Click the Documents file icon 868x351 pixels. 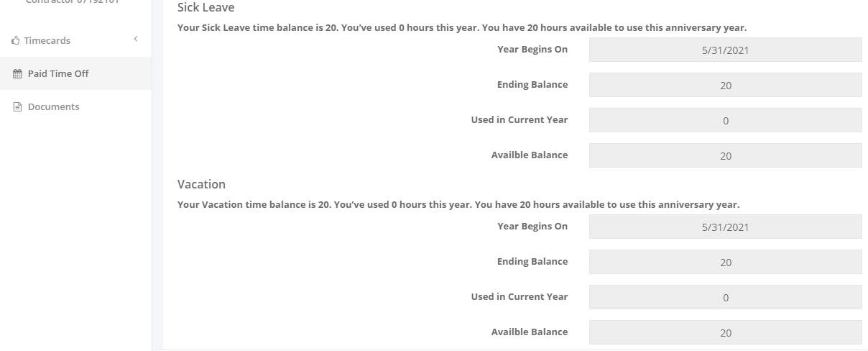click(18, 106)
